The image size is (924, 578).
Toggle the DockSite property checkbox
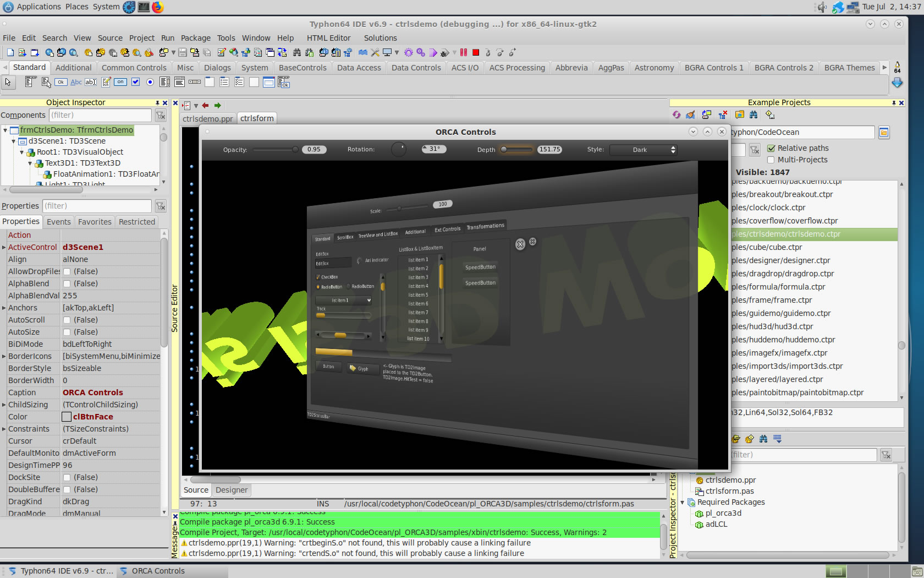[x=67, y=477]
